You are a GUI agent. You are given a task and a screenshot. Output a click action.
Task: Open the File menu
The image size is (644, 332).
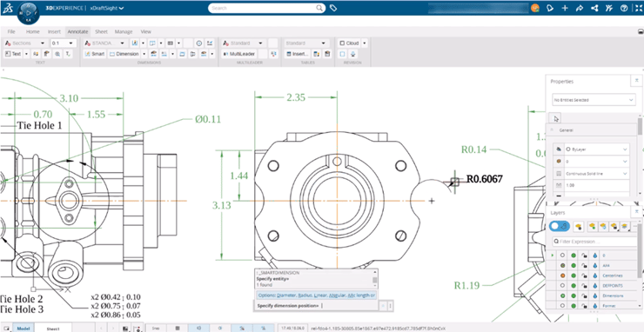point(11,31)
